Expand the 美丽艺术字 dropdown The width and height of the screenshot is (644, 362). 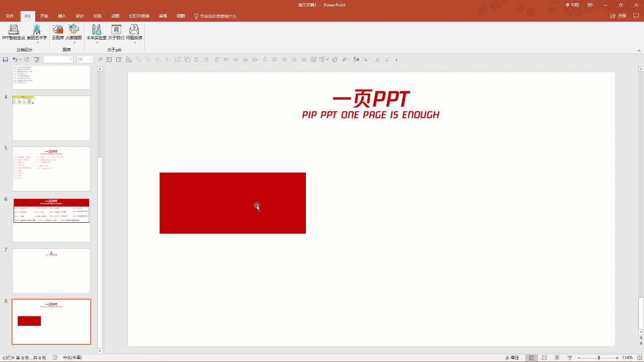[37, 43]
